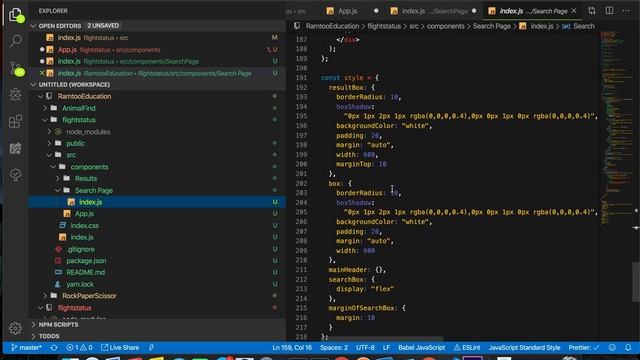Expand the public folder
Viewport: 640px width, 360px height.
click(49, 143)
